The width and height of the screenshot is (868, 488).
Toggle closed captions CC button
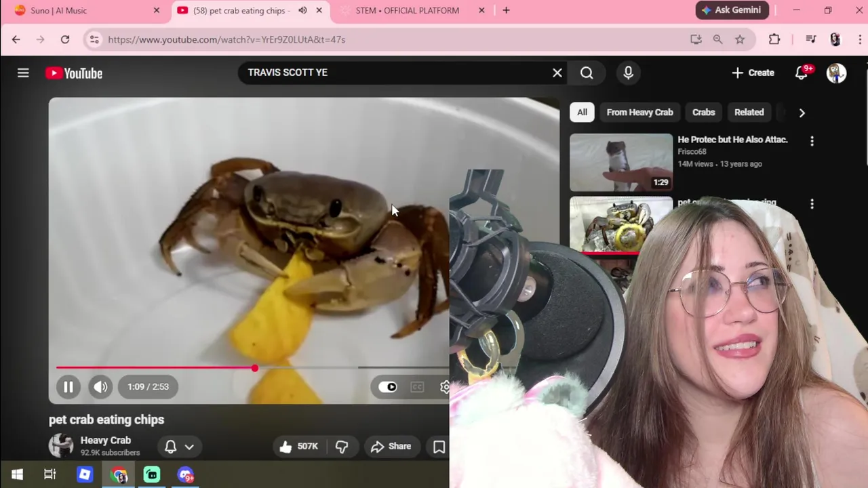(x=417, y=386)
